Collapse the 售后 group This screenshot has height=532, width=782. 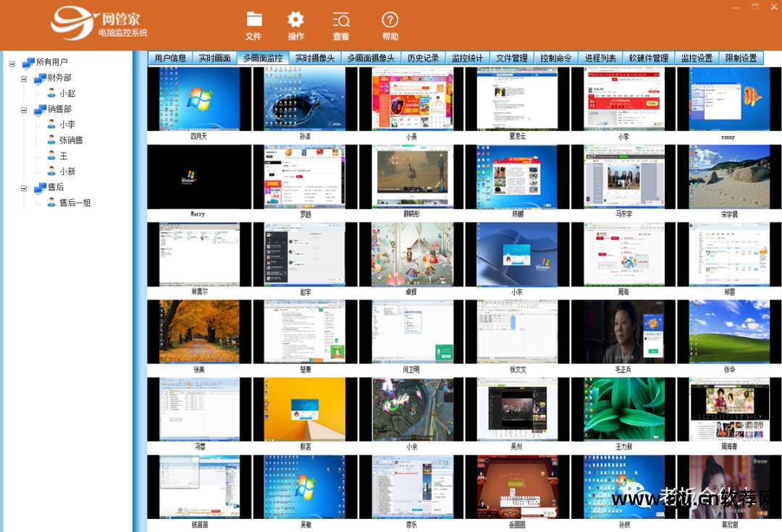coord(23,188)
